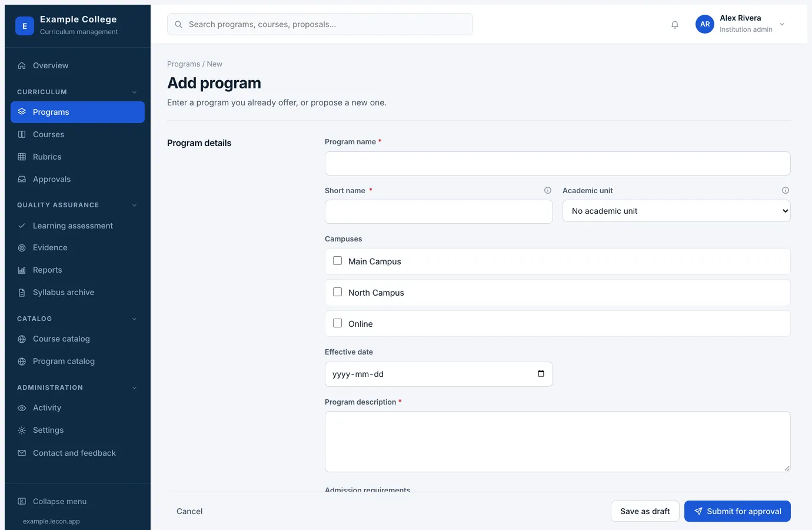Open the Academic unit dropdown

pos(676,211)
